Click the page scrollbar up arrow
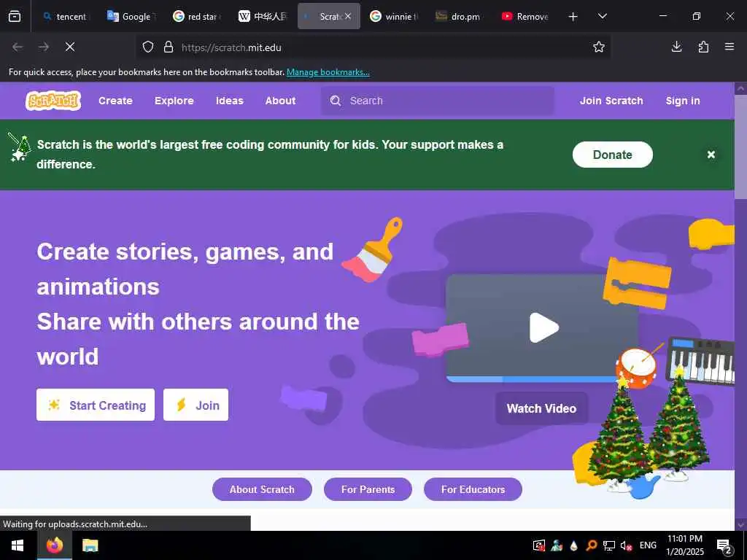The height and width of the screenshot is (560, 747). pos(740,88)
